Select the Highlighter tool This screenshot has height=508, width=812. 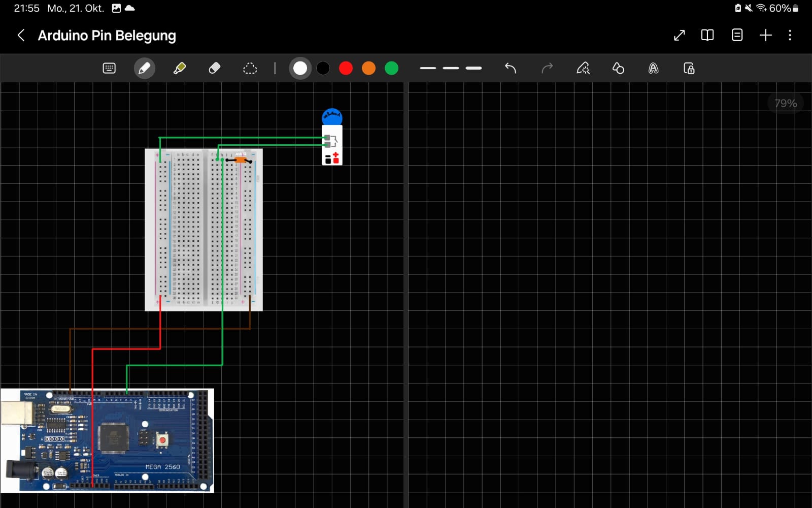[x=179, y=68]
